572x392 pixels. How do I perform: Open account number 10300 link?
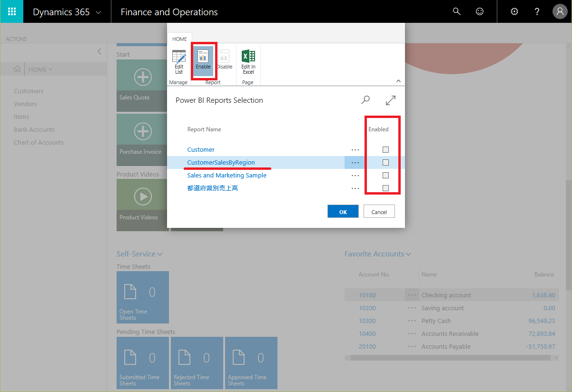pyautogui.click(x=367, y=321)
